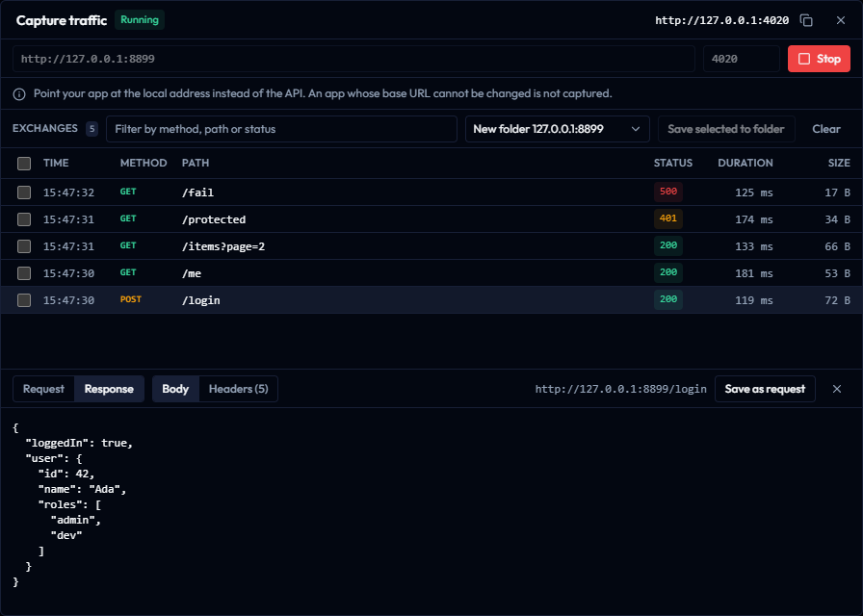Switch to the Response tab
Viewport: 863px width, 616px height.
109,389
